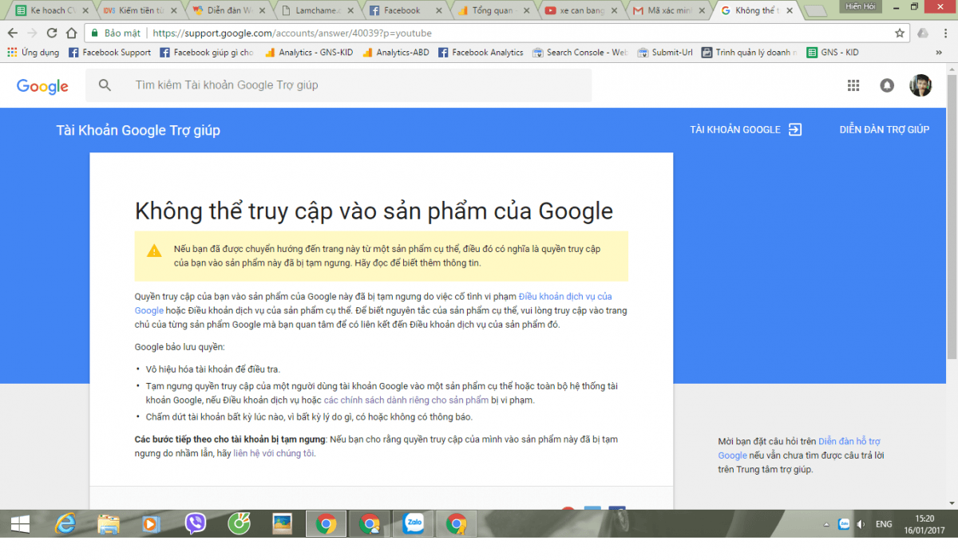Click Tài Khoản Google Trợ giúp title
The width and height of the screenshot is (958, 560).
[138, 131]
